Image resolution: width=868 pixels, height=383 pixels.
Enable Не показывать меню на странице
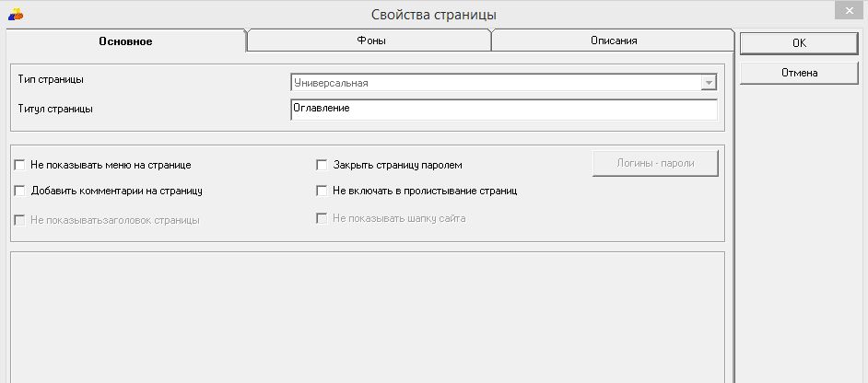coord(20,166)
